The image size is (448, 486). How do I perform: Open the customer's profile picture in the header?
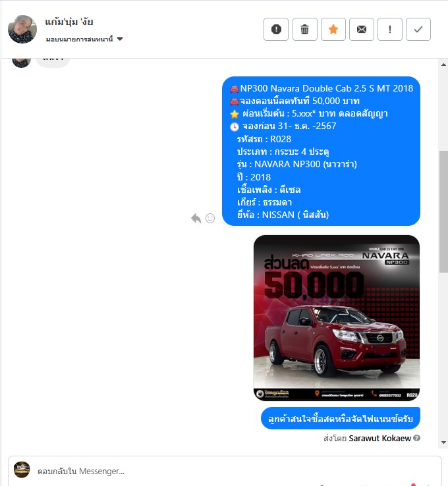click(x=22, y=30)
